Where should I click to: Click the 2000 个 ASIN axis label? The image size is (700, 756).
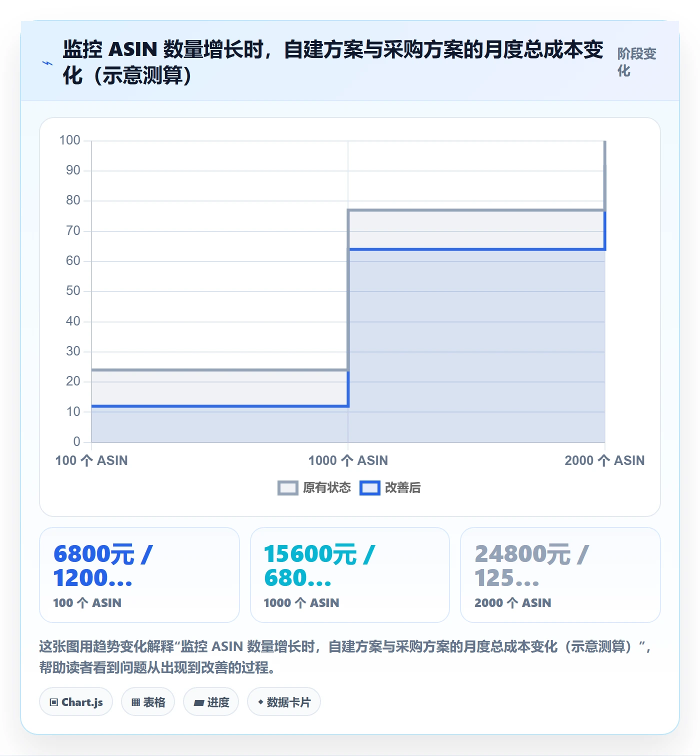tap(604, 460)
